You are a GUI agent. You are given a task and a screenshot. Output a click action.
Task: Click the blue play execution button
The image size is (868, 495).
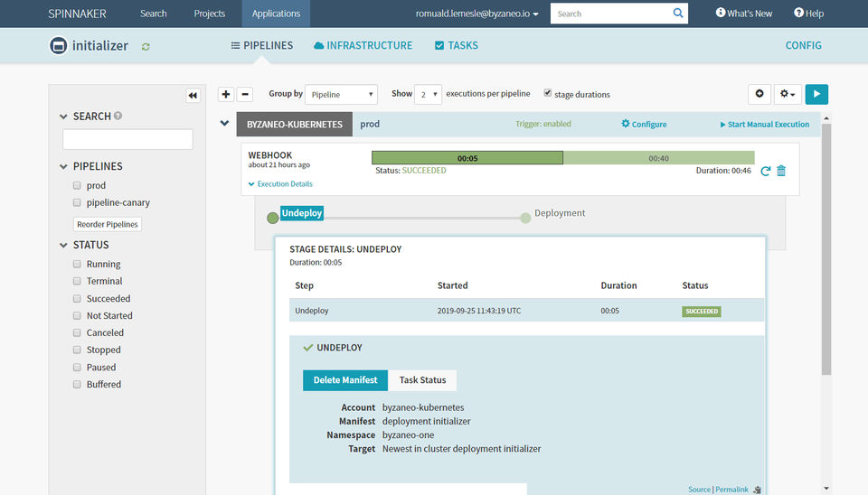(816, 94)
